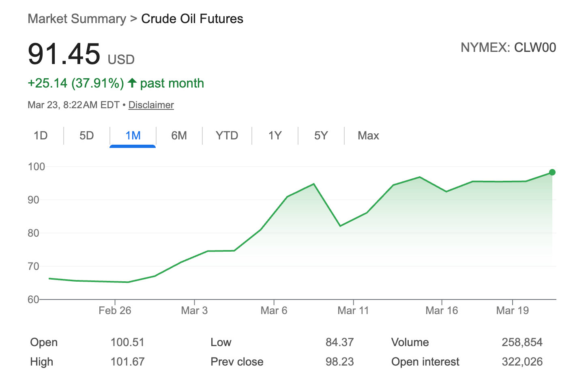Click the Mar 11 x-axis marker
Screen dimensions: 588x385
tap(353, 310)
